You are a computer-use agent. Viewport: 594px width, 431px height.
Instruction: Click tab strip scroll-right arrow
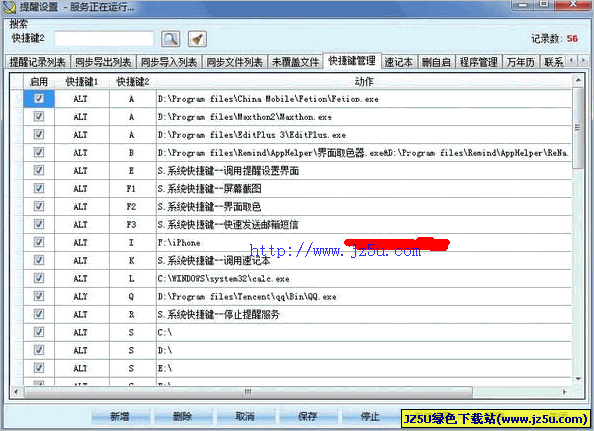click(583, 60)
